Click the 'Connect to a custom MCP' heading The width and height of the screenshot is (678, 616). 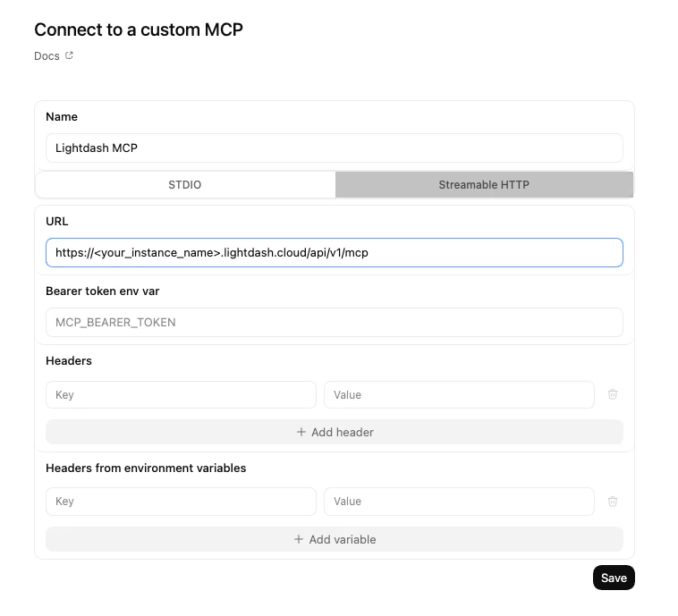coord(139,30)
